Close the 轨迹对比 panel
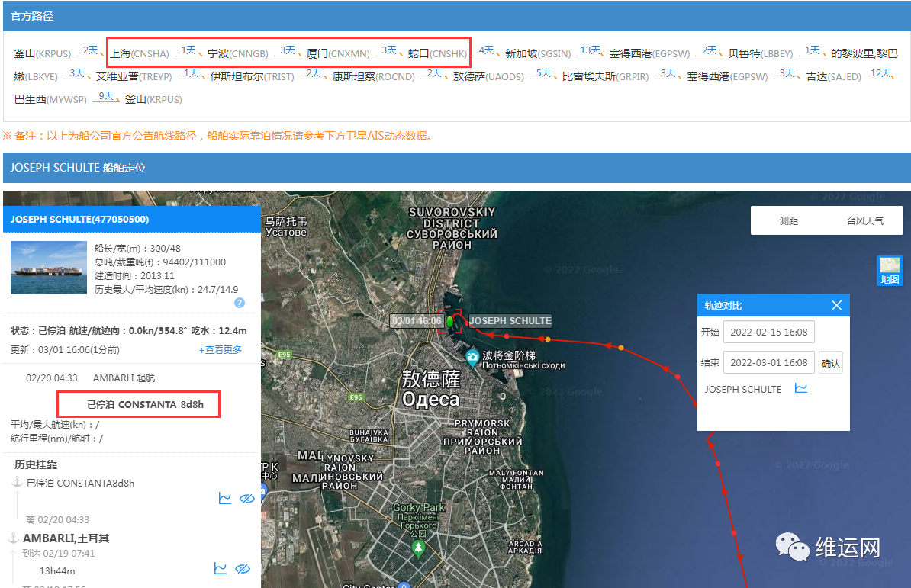 coord(837,305)
